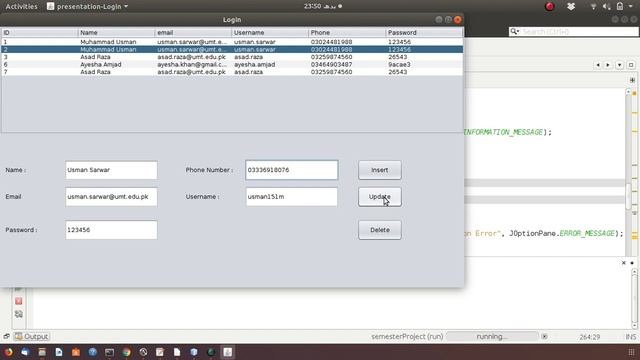Click the INS insert-mode indicator
This screenshot has width=640, height=360.
point(631,337)
